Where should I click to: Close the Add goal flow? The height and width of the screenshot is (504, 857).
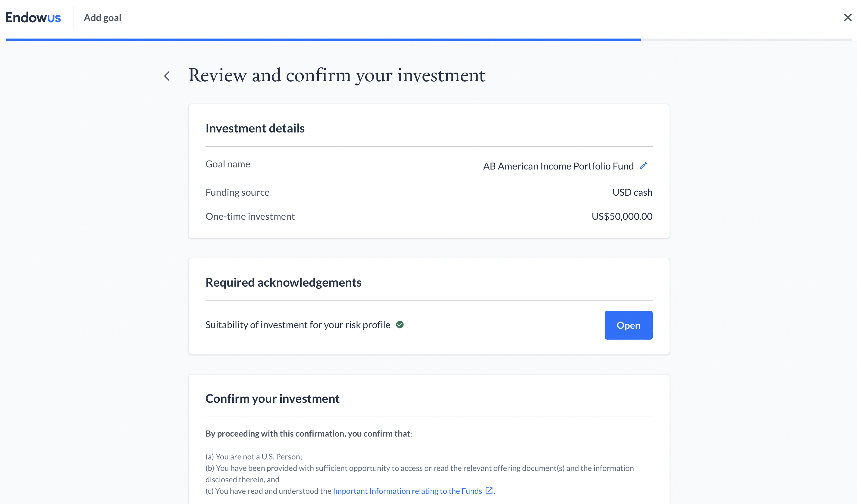(x=847, y=18)
